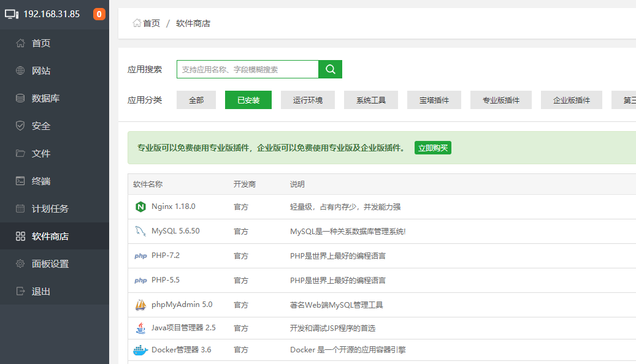Click the MySQL dolphin icon
Viewport: 636px width, 364px height.
(140, 232)
